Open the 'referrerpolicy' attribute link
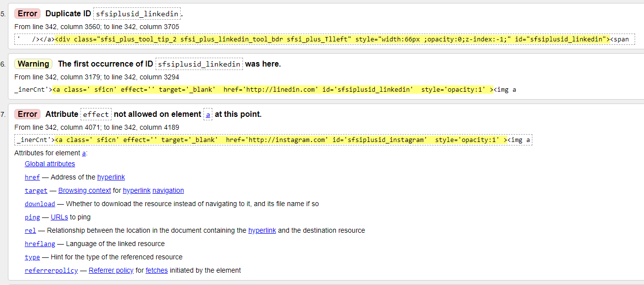Screen dimensions: 644x285 pyautogui.click(x=51, y=270)
